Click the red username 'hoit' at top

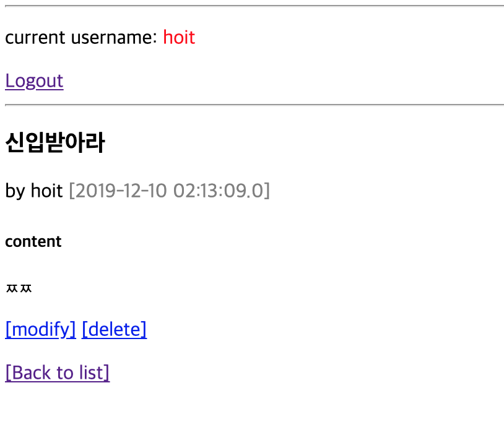click(179, 38)
